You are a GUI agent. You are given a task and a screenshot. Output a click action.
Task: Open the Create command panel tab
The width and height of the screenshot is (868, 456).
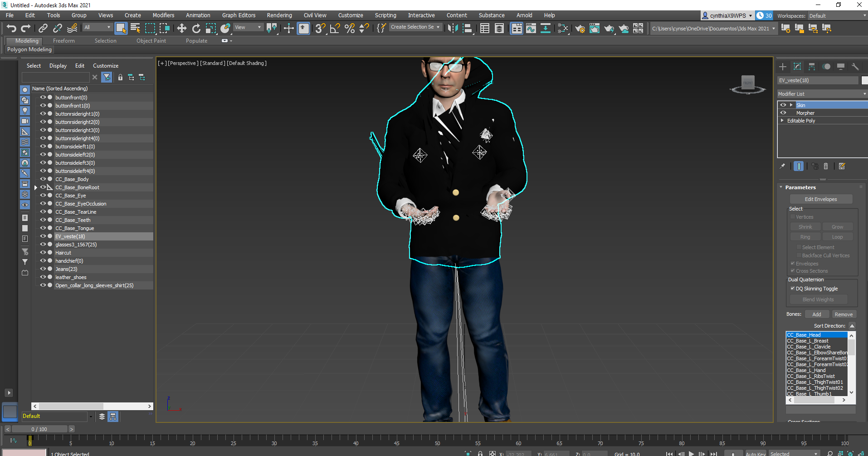point(783,67)
